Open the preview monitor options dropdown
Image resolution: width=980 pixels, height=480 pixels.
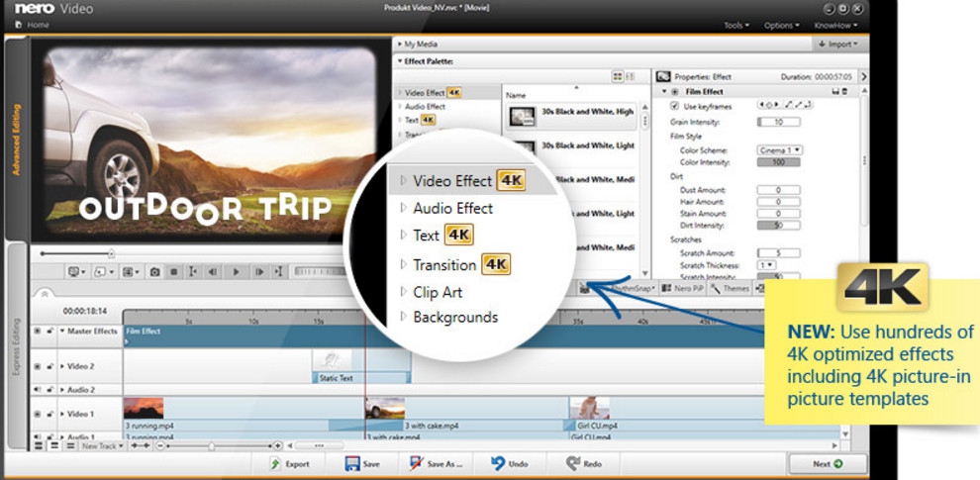(77, 272)
